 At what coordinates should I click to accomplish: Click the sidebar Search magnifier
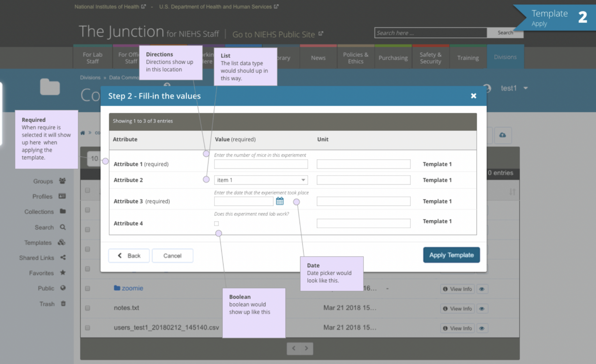pyautogui.click(x=63, y=227)
